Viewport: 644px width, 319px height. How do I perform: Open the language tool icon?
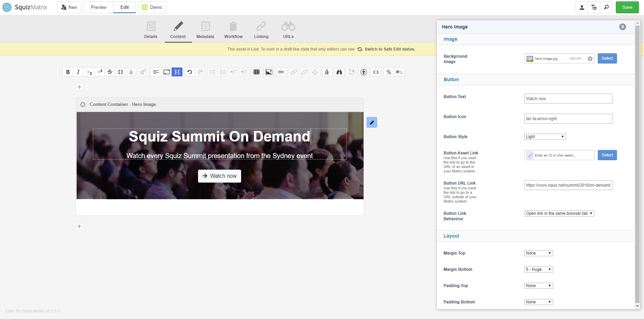tap(351, 72)
